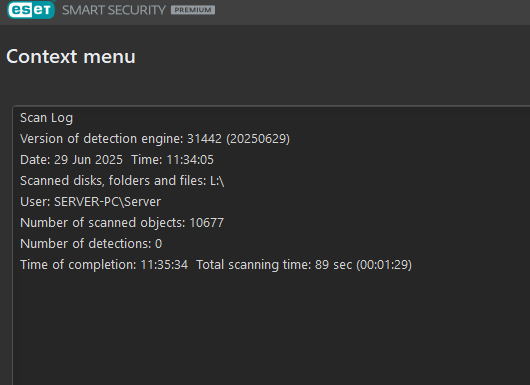Click the duration value (00:01:29)
This screenshot has height=385, width=530.
tap(384, 265)
